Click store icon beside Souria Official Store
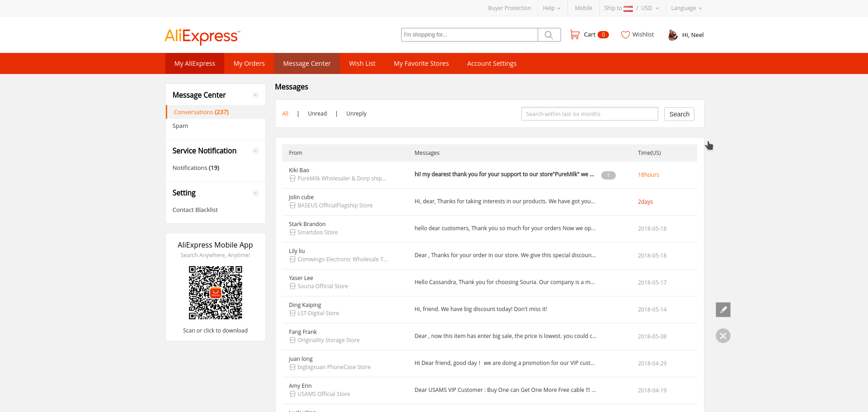This screenshot has width=868, height=412. 292,286
